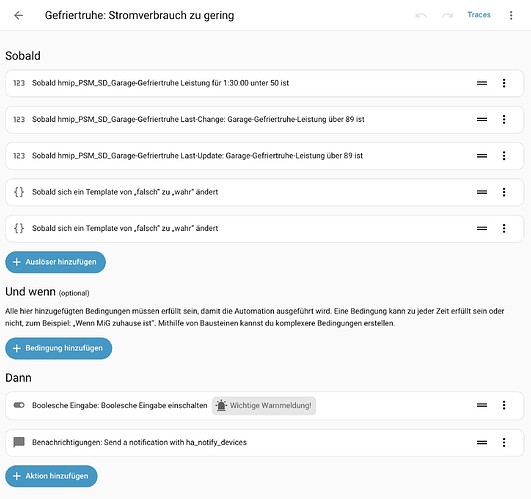Grab drag handle of Last-Update trigger
The image size is (531, 499).
coord(482,156)
